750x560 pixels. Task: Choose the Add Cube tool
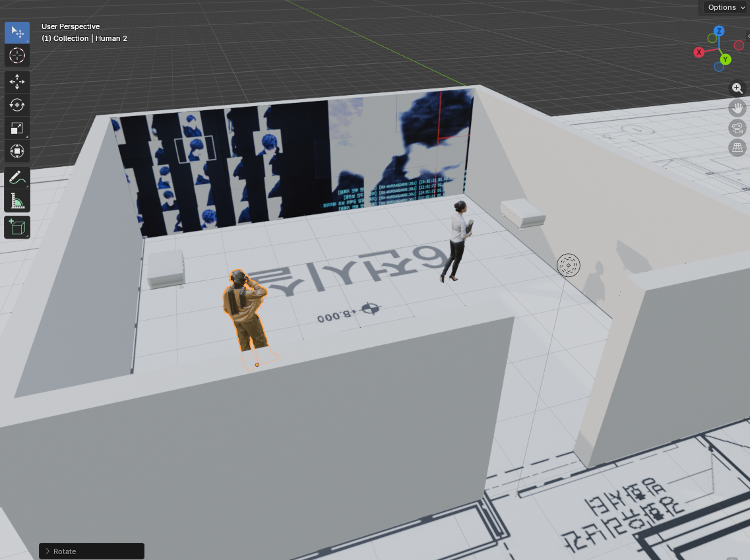point(17,227)
